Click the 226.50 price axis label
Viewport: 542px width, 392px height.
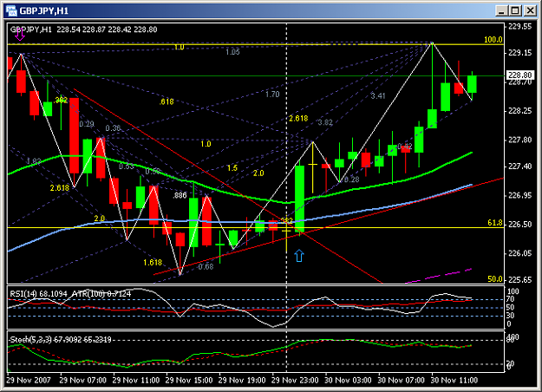click(519, 225)
